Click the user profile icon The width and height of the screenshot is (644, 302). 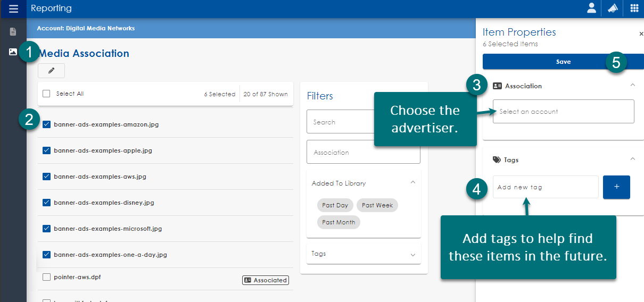point(591,9)
